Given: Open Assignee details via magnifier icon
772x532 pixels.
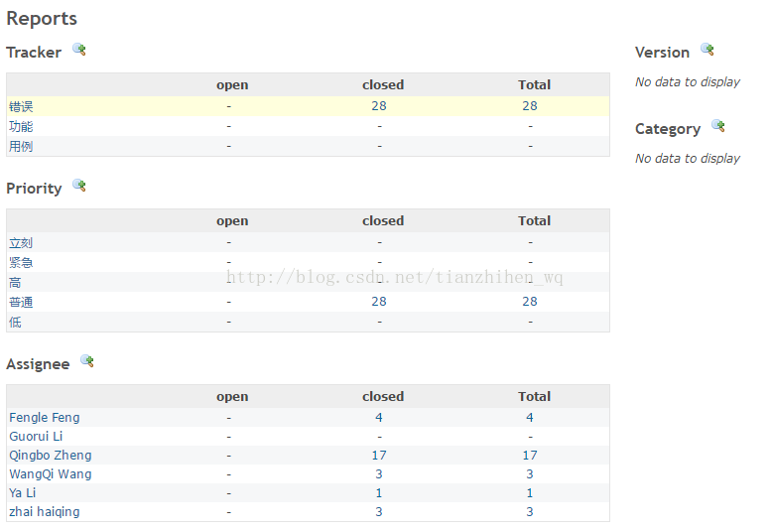Looking at the screenshot, I should click(87, 360).
